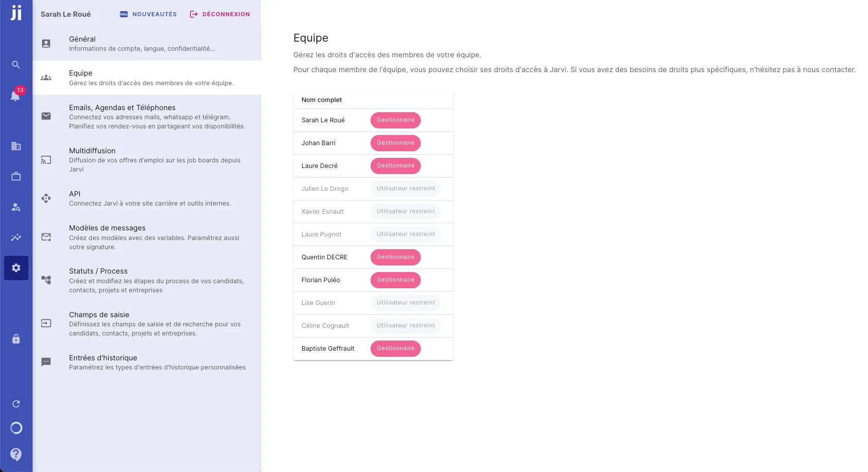Open the analytics chart icon

point(16,237)
